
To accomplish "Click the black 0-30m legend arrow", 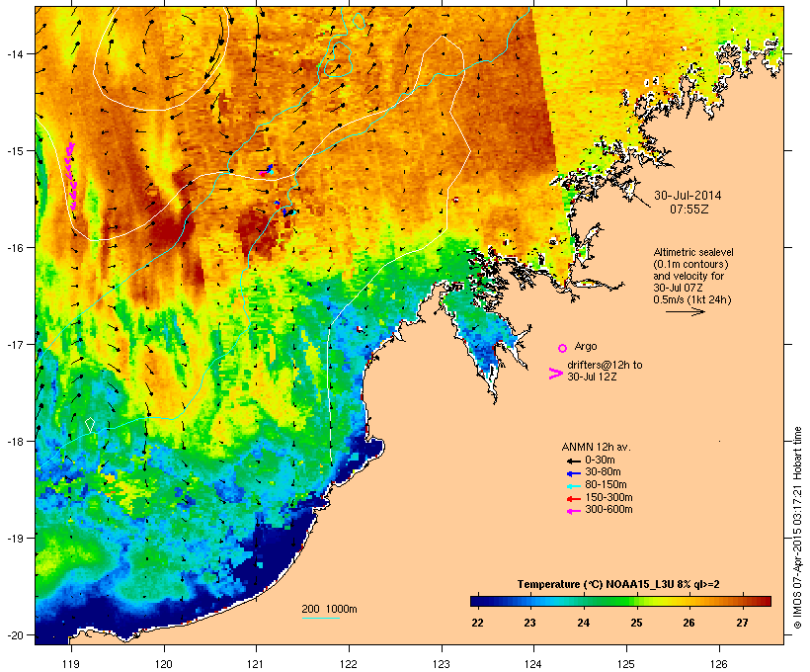I will (573, 461).
